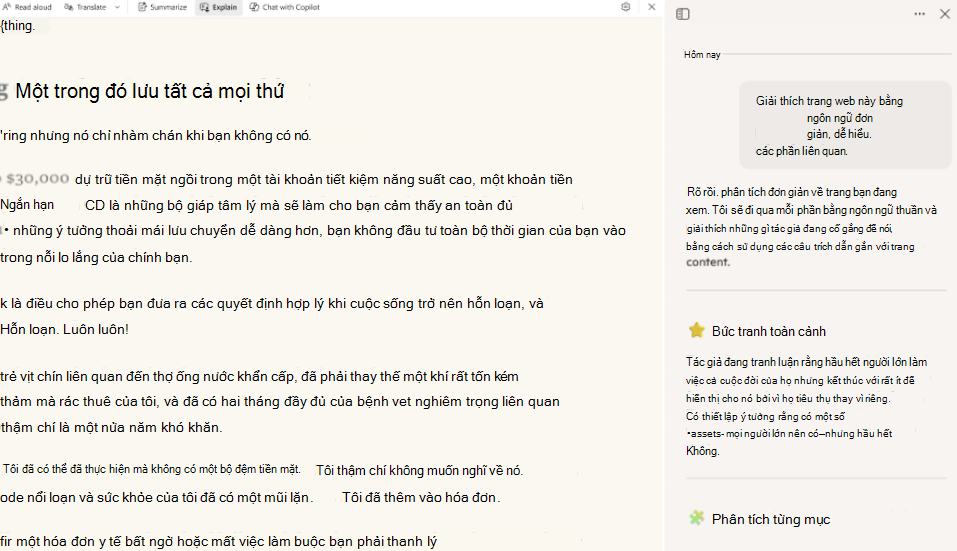Open the Copilot more options menu
Screen dimensions: 957x551
[919, 14]
